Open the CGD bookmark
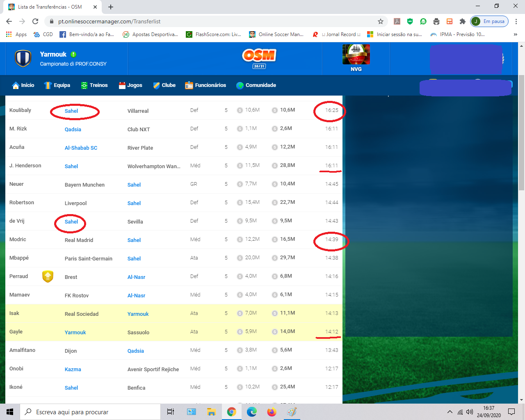The image size is (525, 420). [x=43, y=34]
